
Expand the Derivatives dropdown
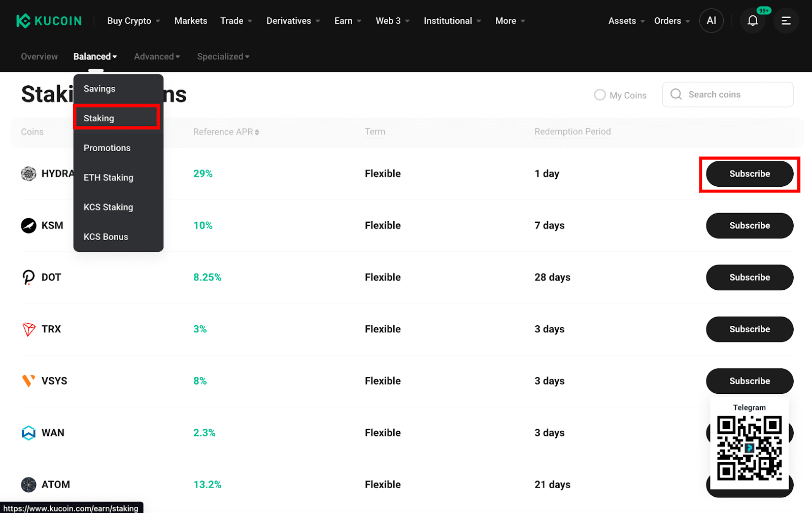[x=293, y=21]
